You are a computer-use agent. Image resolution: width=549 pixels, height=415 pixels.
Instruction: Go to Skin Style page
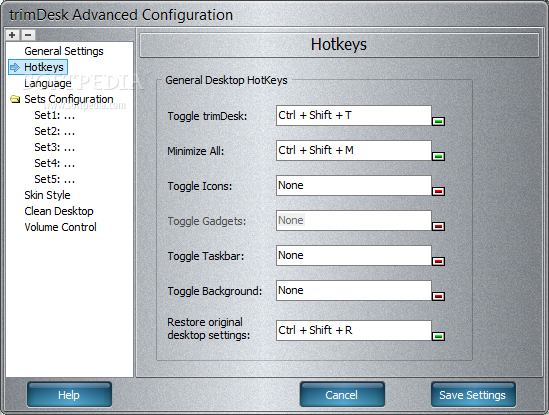pos(47,195)
